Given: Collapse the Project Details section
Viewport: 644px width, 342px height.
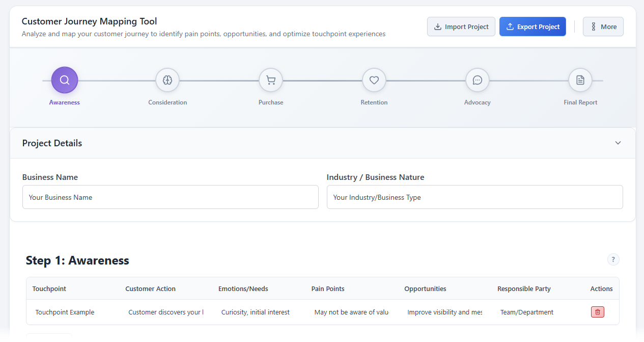Looking at the screenshot, I should (618, 143).
